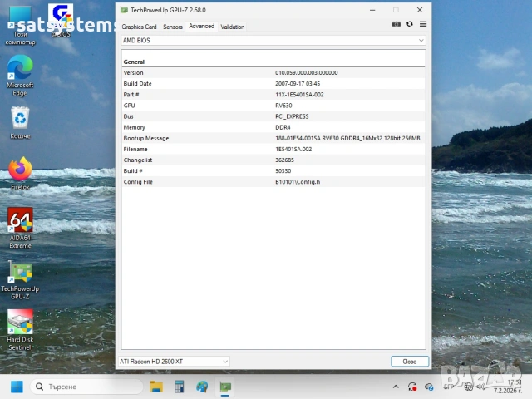Image resolution: width=532 pixels, height=399 pixels.
Task: Select the Hard Disk Sentinel desktop icon
Action: (x=20, y=323)
